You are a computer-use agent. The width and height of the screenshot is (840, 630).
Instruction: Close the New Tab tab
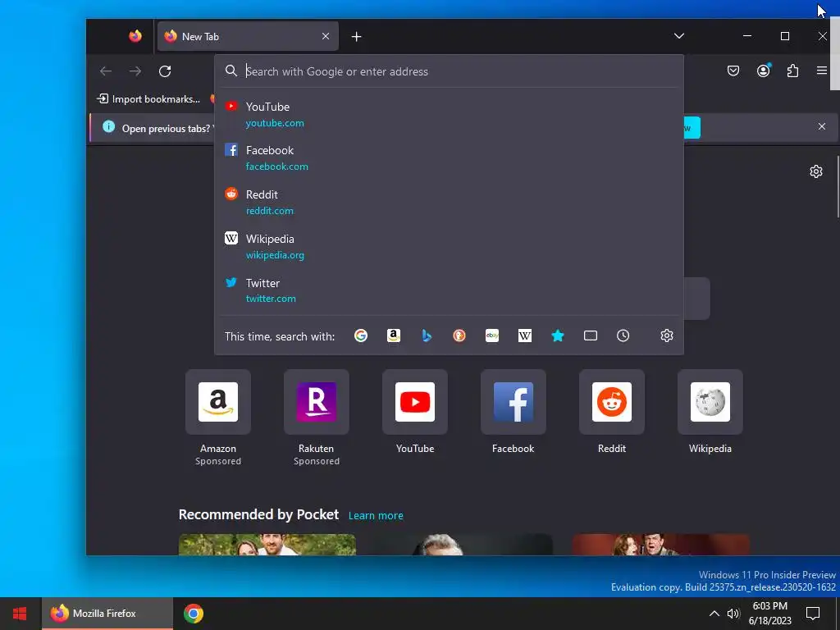[x=326, y=36]
